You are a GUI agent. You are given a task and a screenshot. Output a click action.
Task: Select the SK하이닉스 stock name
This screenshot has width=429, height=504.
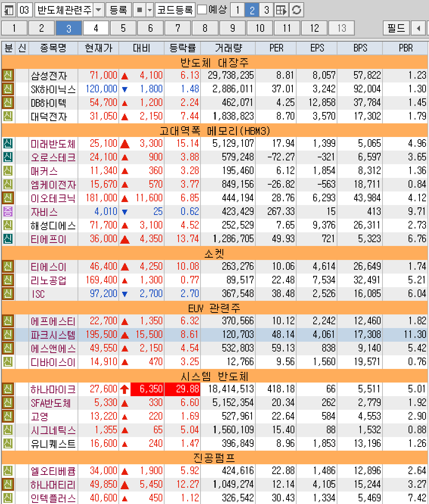(x=53, y=89)
